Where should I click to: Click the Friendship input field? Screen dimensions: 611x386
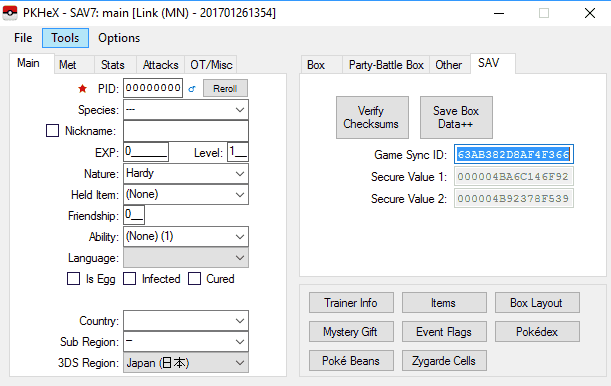tap(134, 215)
